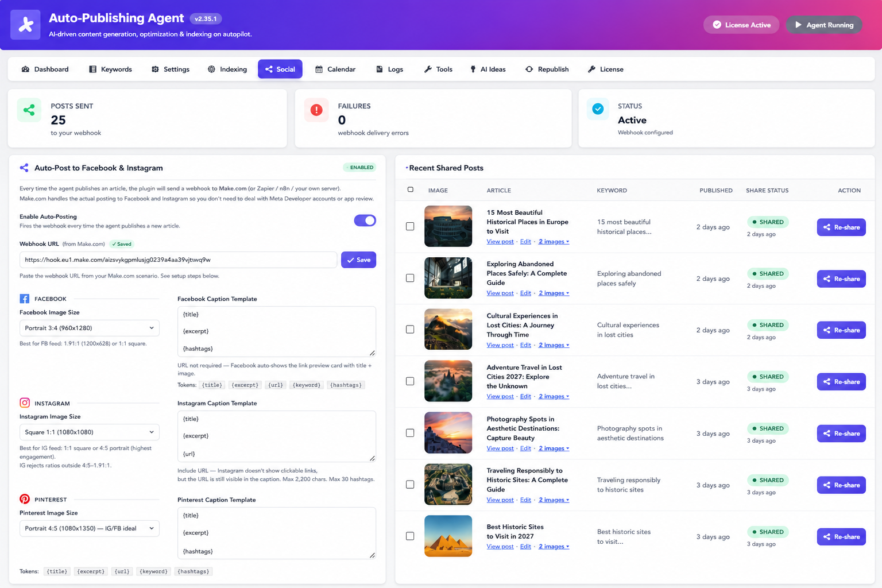Open the pyramids thumbnail image

(x=448, y=536)
